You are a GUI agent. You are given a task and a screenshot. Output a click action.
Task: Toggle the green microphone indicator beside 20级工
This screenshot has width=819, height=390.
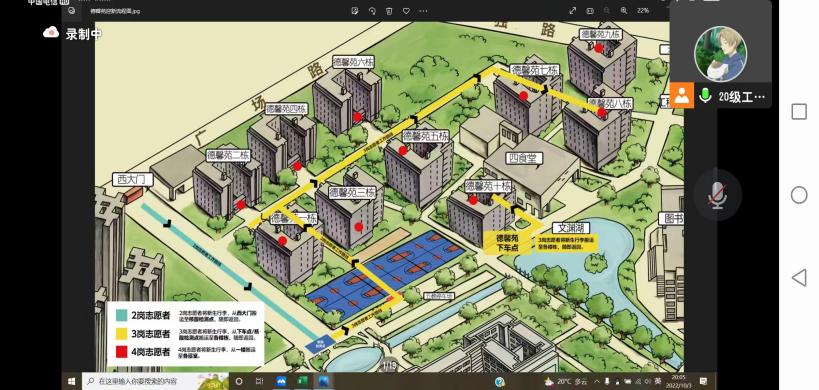tap(706, 96)
